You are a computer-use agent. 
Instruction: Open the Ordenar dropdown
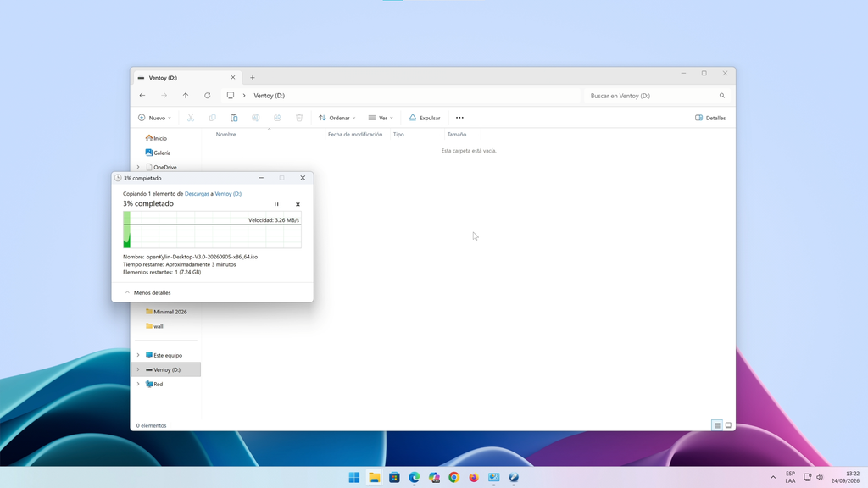[x=337, y=118]
